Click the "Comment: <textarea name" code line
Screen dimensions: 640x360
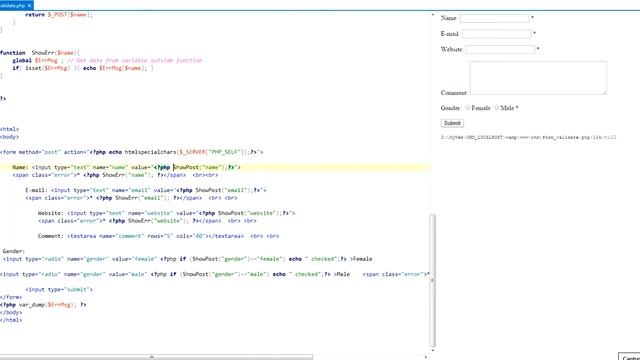click(x=158, y=236)
